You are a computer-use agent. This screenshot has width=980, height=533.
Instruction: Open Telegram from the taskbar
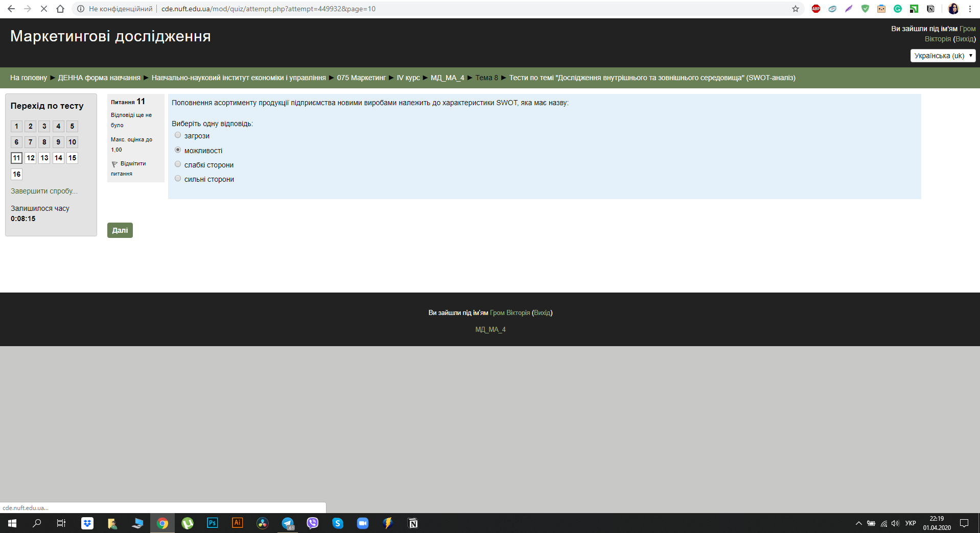tap(288, 523)
